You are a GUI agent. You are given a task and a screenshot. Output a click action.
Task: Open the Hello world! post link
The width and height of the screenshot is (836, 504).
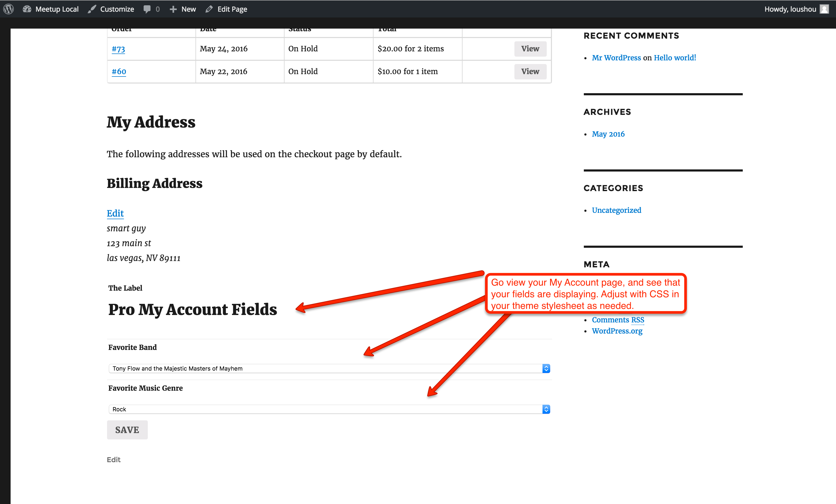675,58
